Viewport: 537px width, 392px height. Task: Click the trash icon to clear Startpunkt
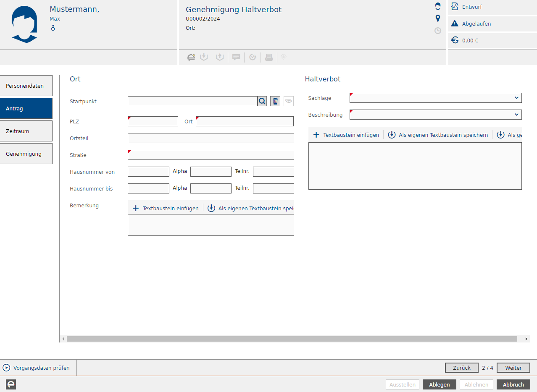[275, 101]
